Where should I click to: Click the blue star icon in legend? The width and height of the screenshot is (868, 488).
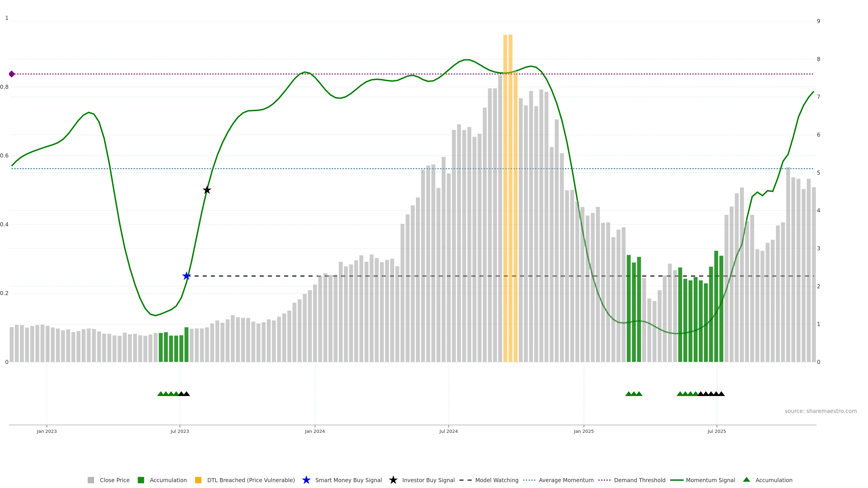(306, 480)
